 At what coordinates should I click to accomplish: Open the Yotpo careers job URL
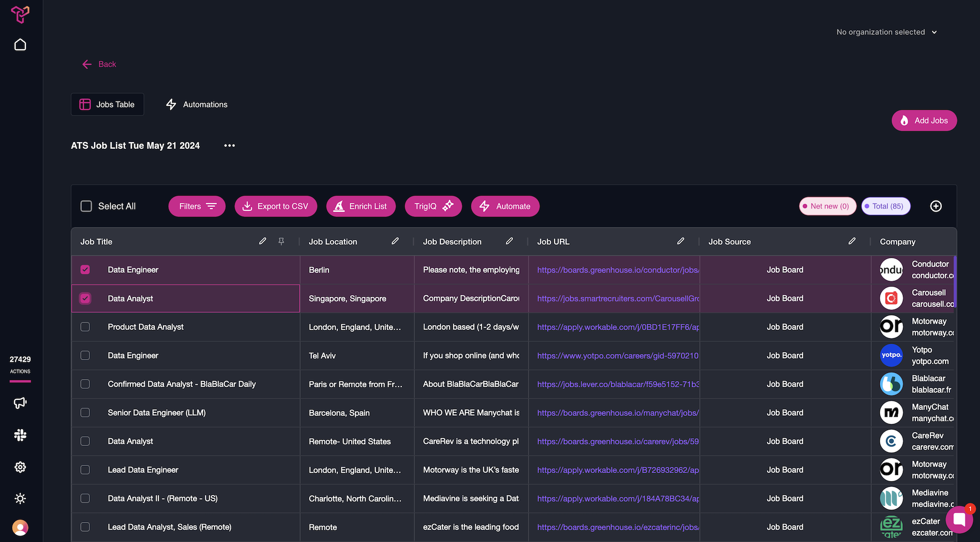pyautogui.click(x=618, y=356)
